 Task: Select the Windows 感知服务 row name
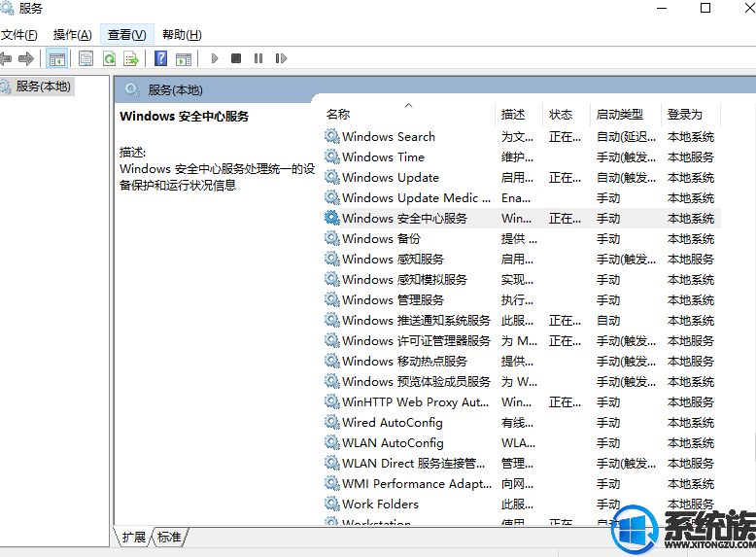coord(393,259)
